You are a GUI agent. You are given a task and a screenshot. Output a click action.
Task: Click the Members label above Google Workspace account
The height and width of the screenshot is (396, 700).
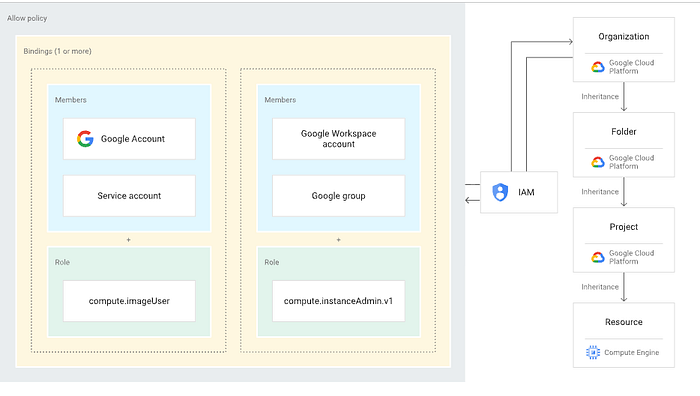click(280, 100)
